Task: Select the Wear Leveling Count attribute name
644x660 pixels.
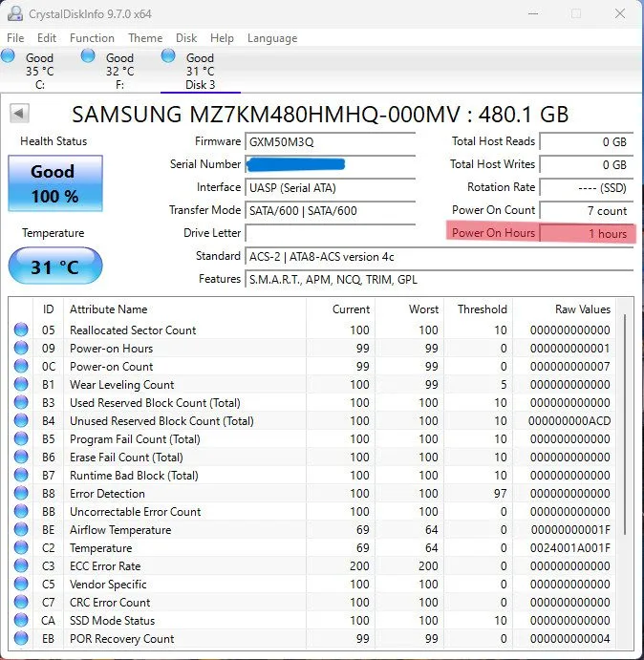Action: point(121,385)
